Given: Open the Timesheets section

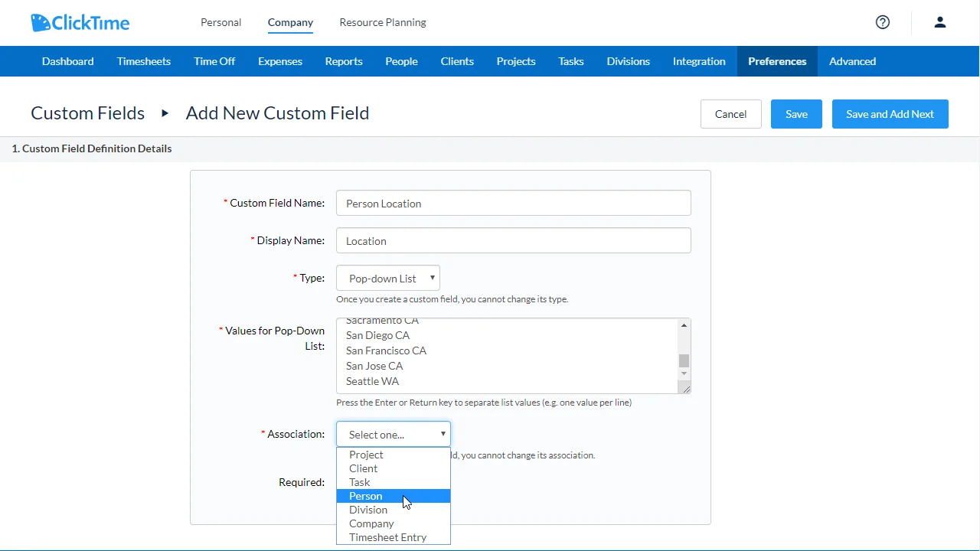Looking at the screenshot, I should click(x=144, y=61).
